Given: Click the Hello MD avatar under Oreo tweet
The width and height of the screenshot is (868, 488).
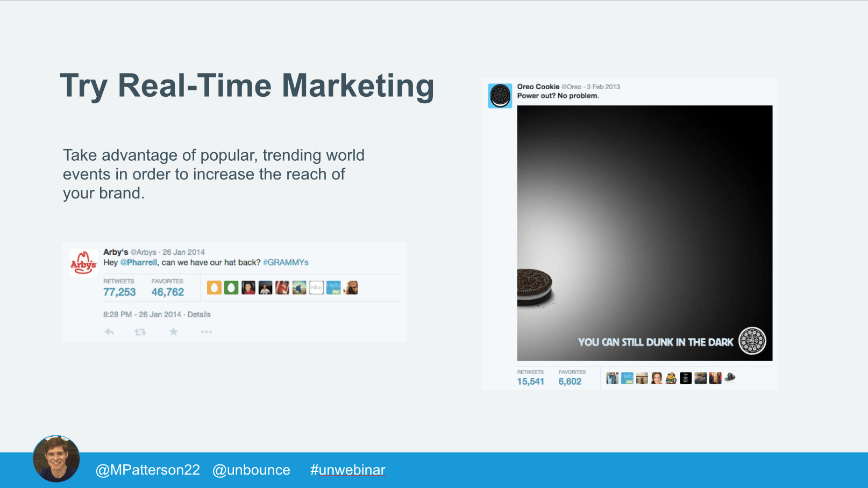Looking at the screenshot, I should pos(627,378).
